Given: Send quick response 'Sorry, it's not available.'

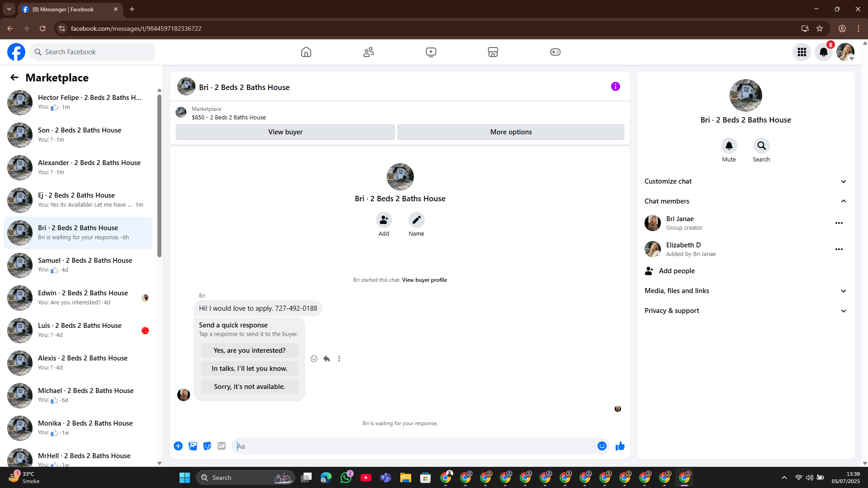Looking at the screenshot, I should (x=249, y=387).
